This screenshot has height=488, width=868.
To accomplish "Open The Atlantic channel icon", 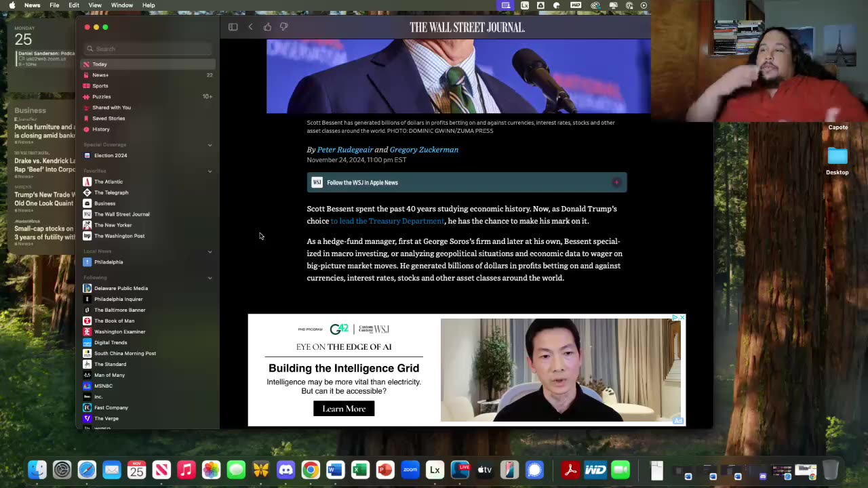I will pyautogui.click(x=87, y=182).
